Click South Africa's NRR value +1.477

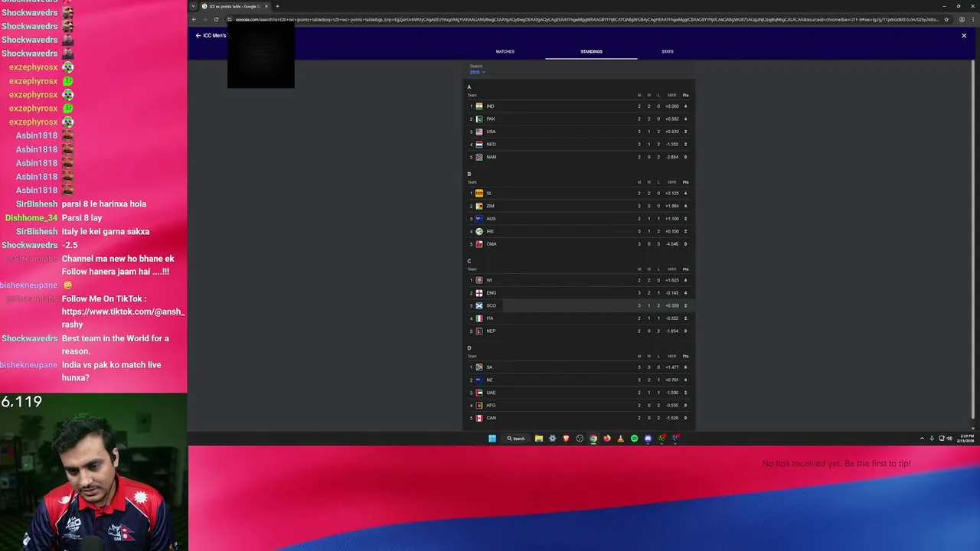tap(671, 367)
